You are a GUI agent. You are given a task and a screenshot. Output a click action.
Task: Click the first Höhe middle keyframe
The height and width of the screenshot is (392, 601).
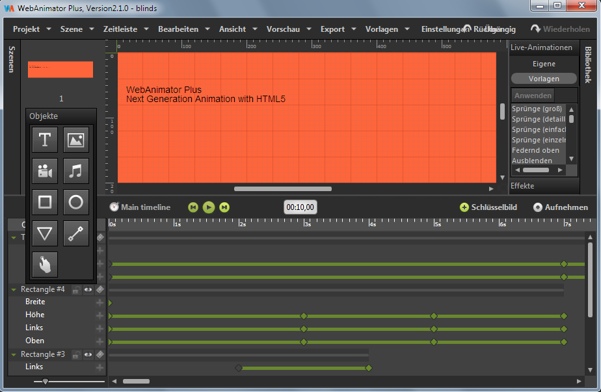click(x=304, y=316)
